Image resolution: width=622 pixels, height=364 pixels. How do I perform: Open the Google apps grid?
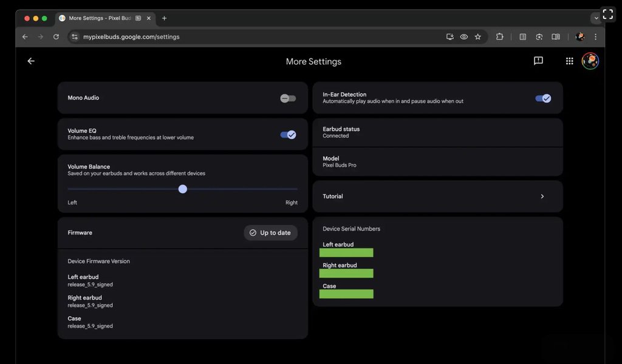pyautogui.click(x=569, y=61)
